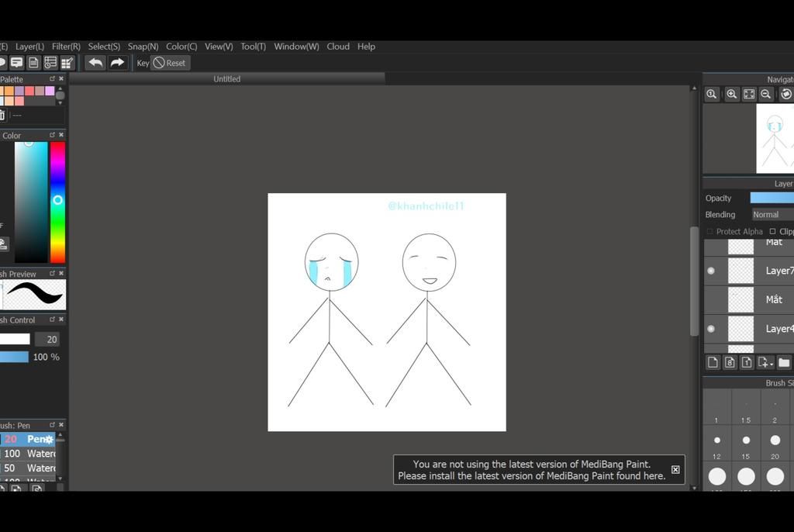The width and height of the screenshot is (794, 532).
Task: Select the Layer4 layer row
Action: tap(749, 329)
